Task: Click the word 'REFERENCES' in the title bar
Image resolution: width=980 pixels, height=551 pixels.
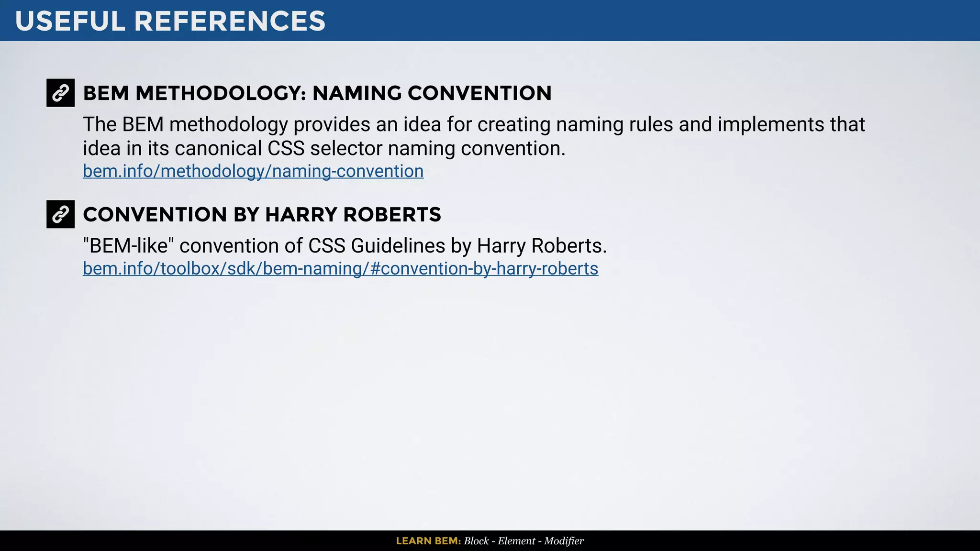Action: click(230, 21)
